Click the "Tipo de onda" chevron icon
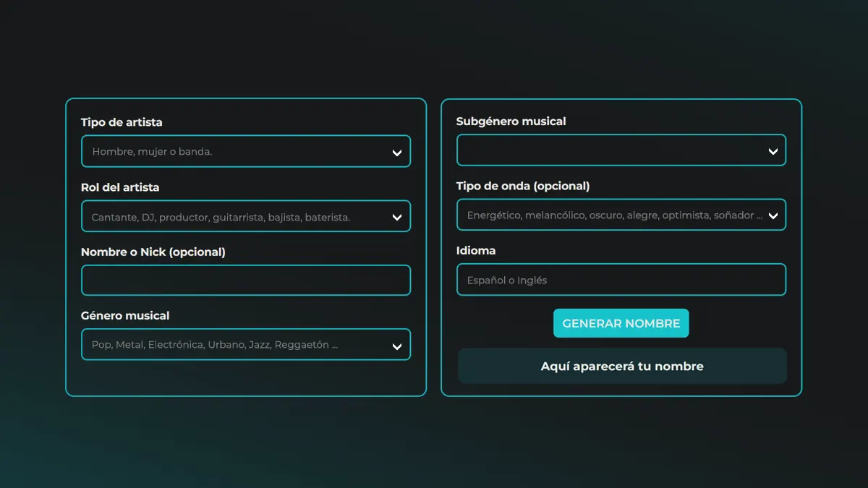The height and width of the screenshot is (488, 868). [773, 215]
